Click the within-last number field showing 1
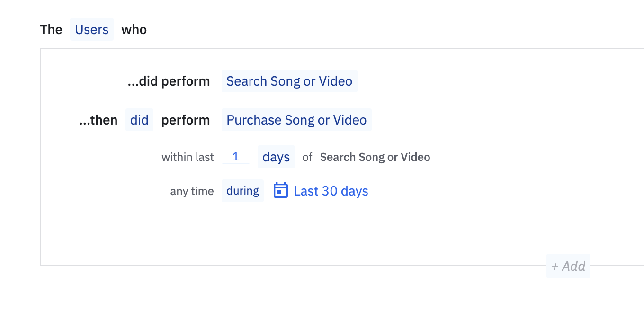 tap(236, 157)
